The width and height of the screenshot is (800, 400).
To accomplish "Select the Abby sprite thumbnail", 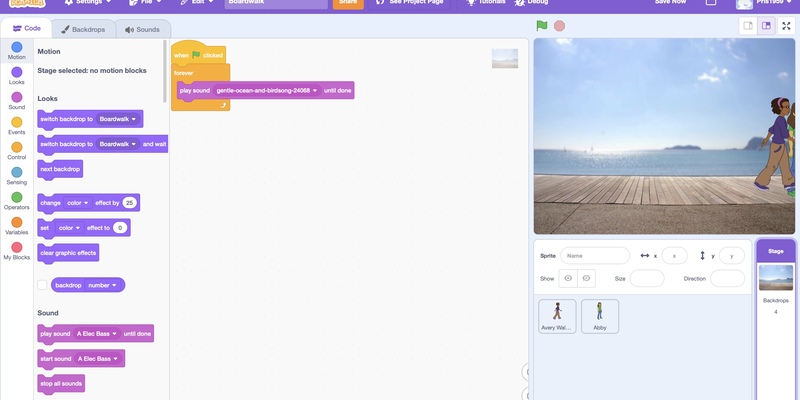I will point(600,315).
